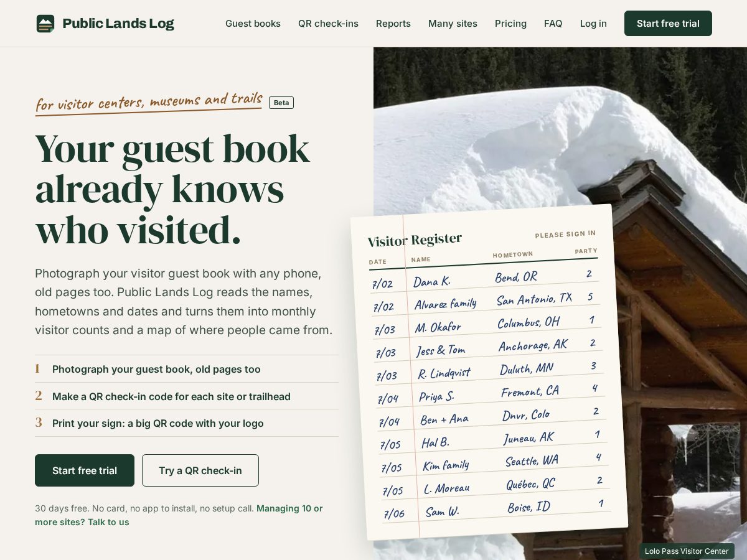
Task: Click Try a QR check-in button
Action: click(x=200, y=470)
